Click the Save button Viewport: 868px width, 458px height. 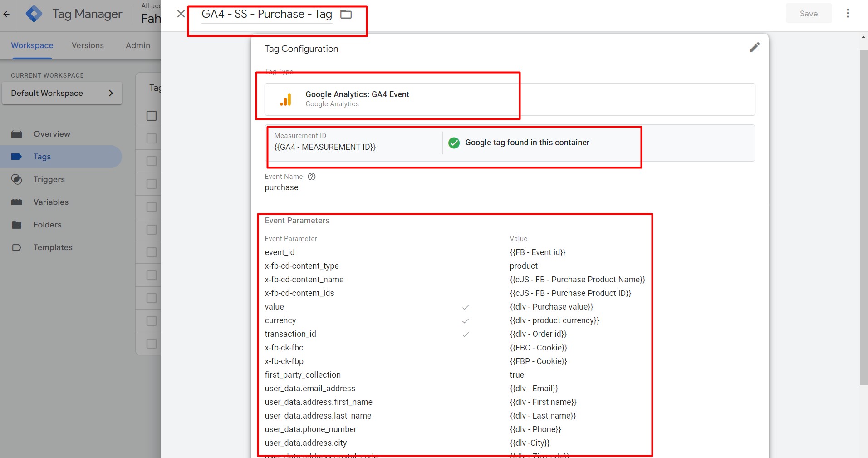pyautogui.click(x=809, y=14)
